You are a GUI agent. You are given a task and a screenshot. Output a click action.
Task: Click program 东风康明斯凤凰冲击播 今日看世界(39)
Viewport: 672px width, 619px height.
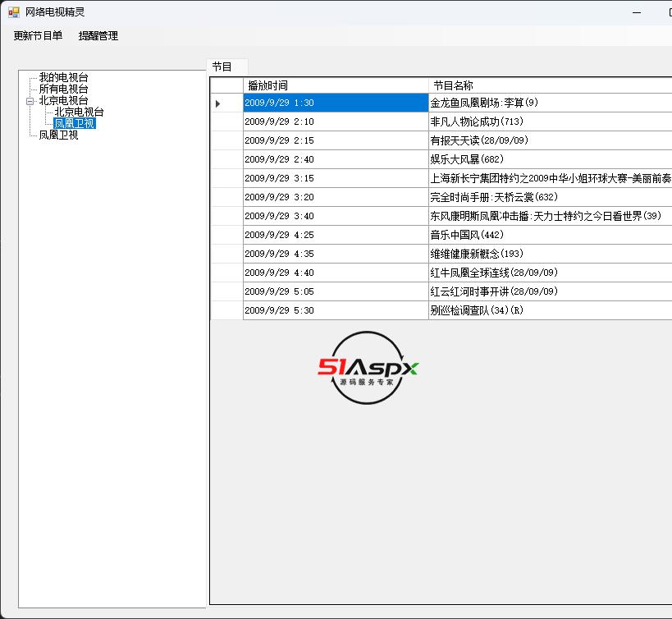551,216
